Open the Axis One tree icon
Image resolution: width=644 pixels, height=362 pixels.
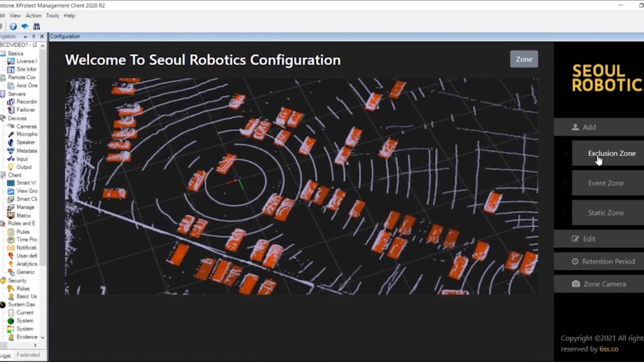[x=11, y=86]
